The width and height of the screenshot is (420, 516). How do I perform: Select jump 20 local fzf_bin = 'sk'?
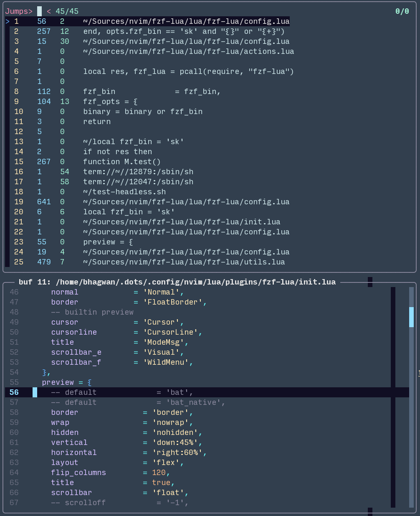click(x=95, y=212)
